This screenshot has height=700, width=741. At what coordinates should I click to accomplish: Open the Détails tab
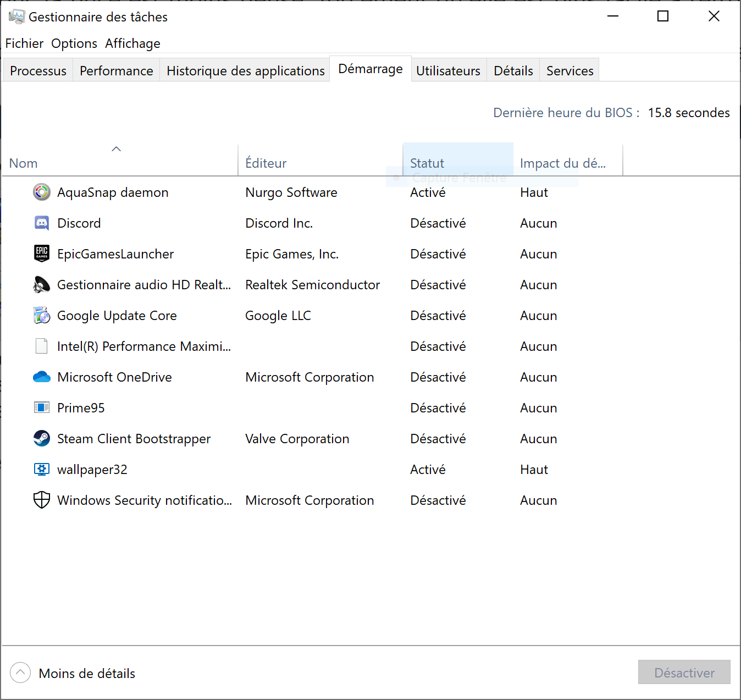click(513, 70)
